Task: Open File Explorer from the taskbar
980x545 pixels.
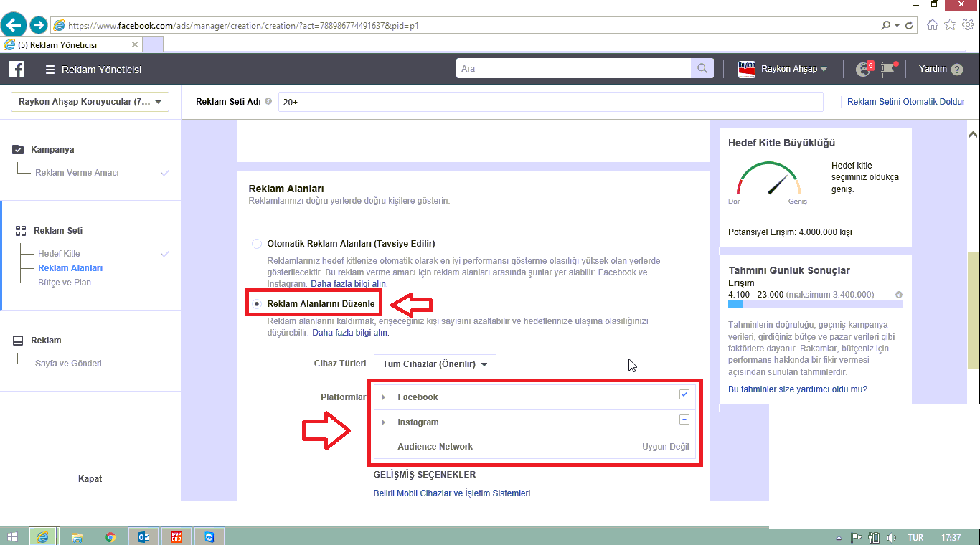Action: [x=77, y=536]
